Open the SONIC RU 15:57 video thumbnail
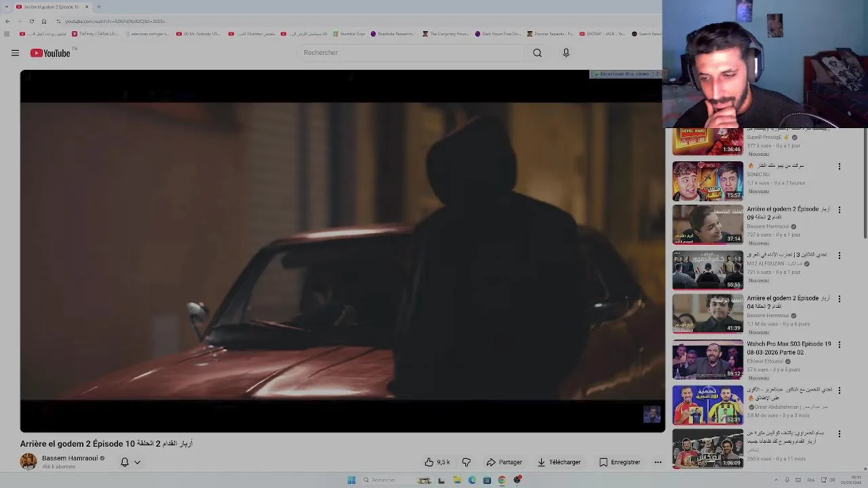868x488 pixels. (x=708, y=181)
